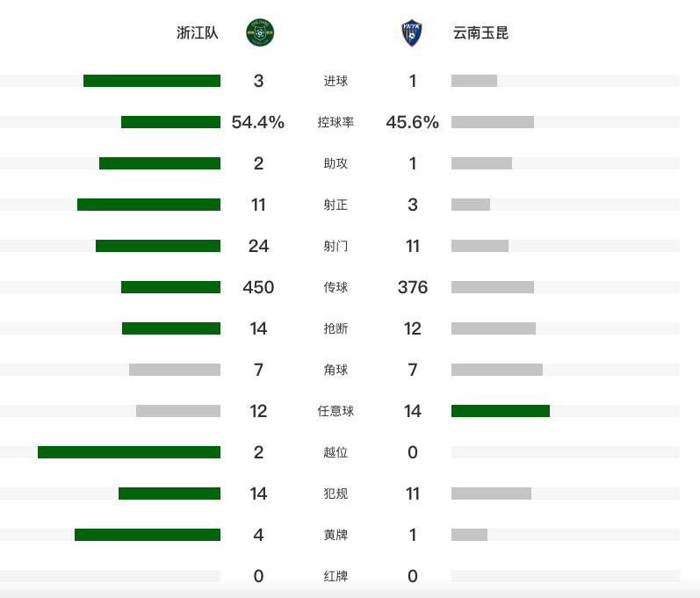Select the 进球 goals stat label
700x598 pixels.
336,81
